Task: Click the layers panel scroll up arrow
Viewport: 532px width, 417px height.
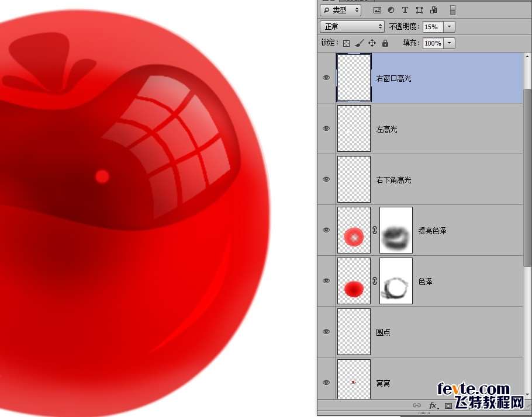Action: 527,57
